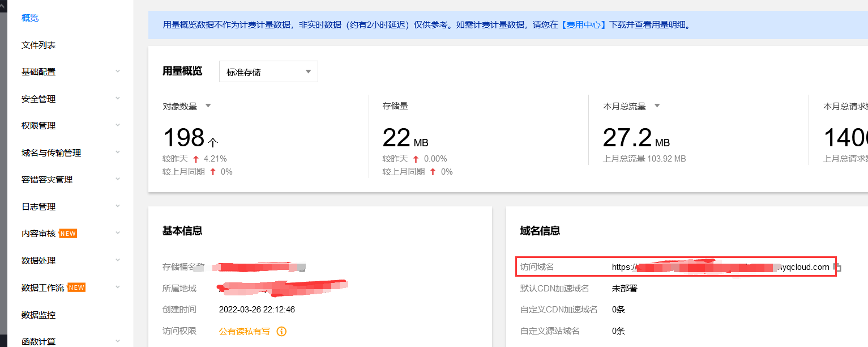Copy the 访问域名 with the copy icon
The image size is (868, 347).
tap(837, 267)
